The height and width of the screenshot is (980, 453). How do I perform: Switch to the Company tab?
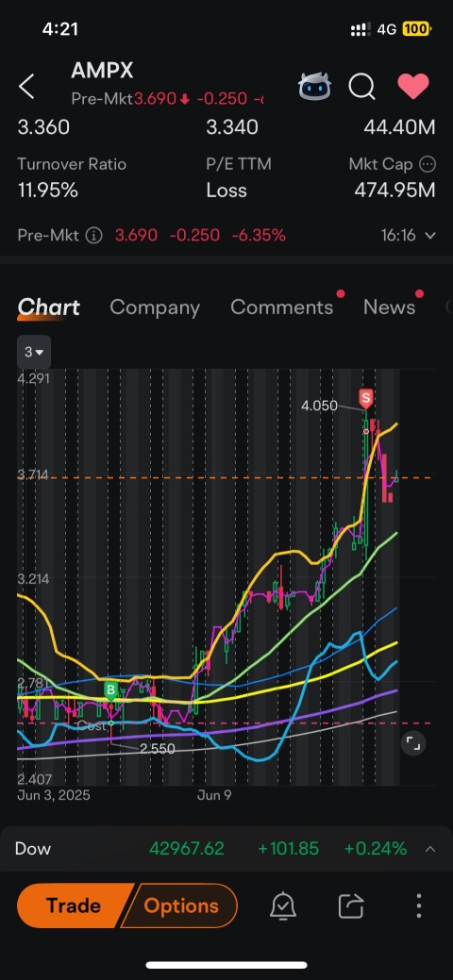(155, 307)
